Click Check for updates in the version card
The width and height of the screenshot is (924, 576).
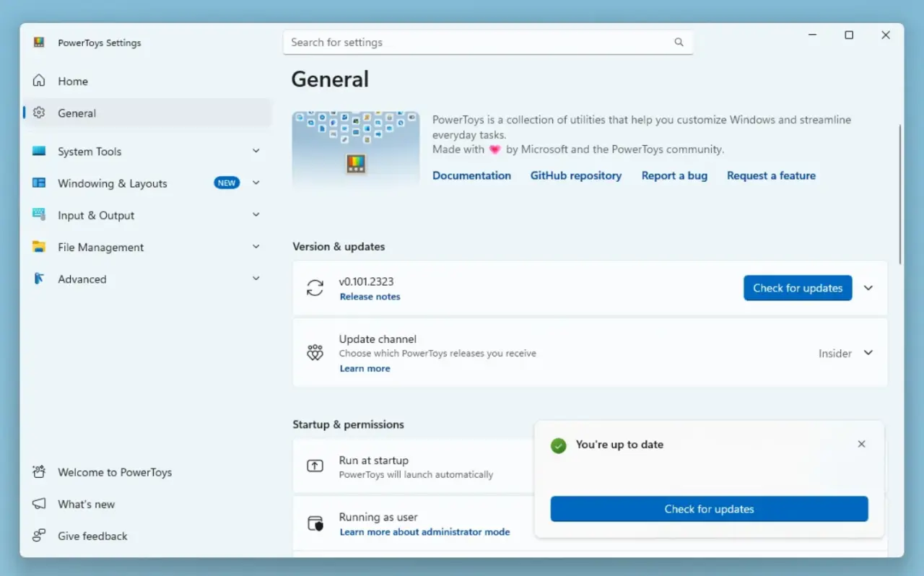(x=798, y=288)
